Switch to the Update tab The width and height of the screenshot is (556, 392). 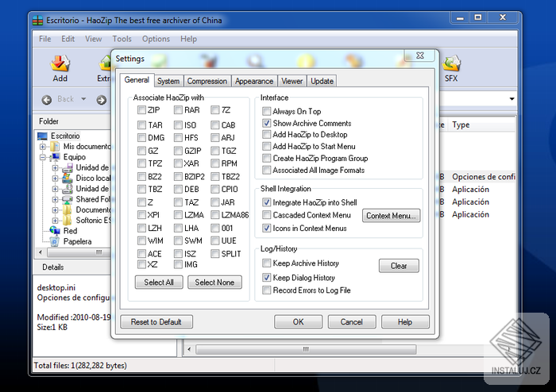click(x=322, y=81)
